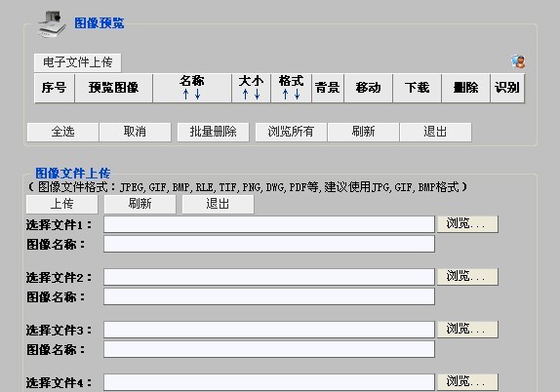
Task: Click the 识别 column header
Action: [507, 88]
